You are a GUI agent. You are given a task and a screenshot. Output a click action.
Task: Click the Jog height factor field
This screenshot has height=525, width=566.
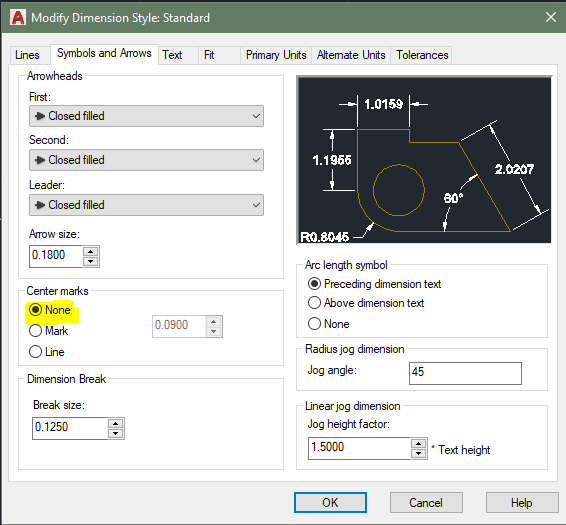click(x=360, y=448)
